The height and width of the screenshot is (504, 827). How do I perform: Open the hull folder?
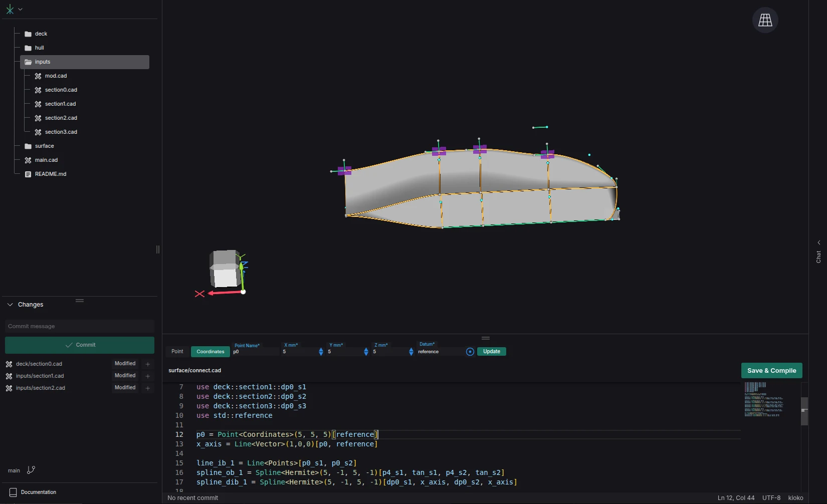[x=40, y=48]
